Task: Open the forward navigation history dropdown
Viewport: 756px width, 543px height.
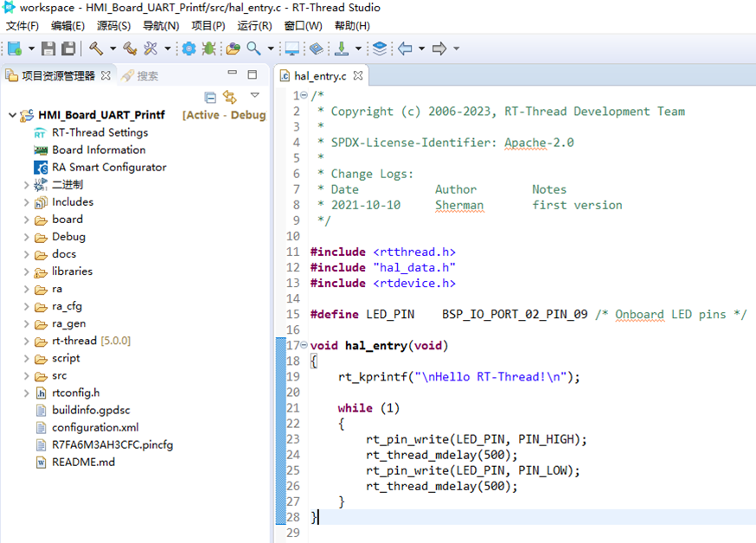Action: (456, 48)
